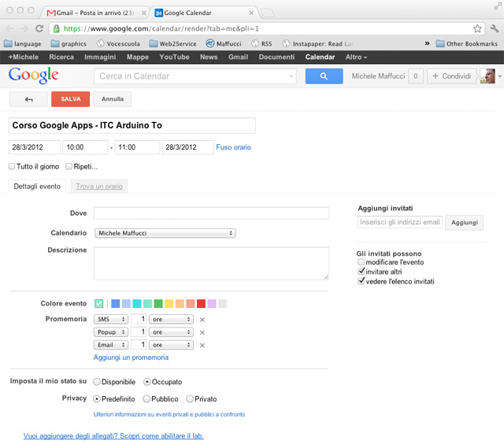Pick the red event color swatch
Screen dimensions: 504x448
[201, 304]
